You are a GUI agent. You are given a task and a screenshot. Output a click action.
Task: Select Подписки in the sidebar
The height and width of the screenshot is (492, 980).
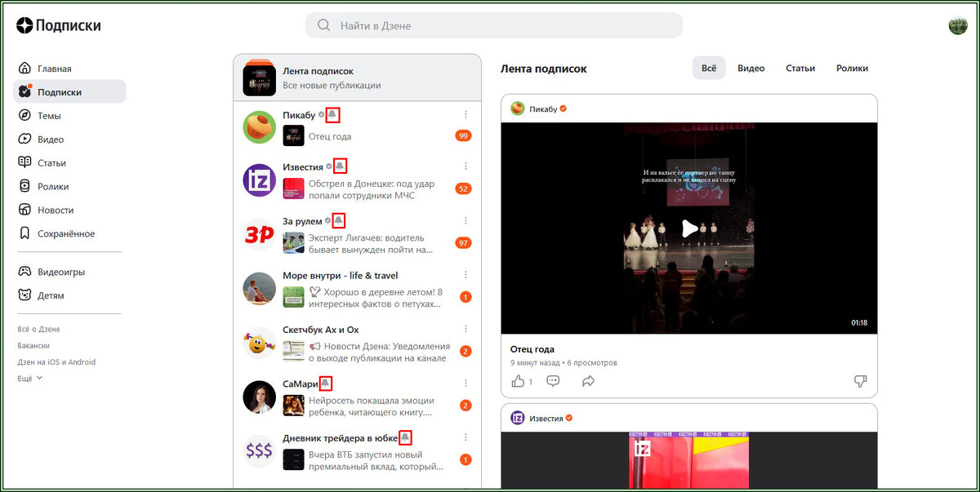[x=69, y=92]
